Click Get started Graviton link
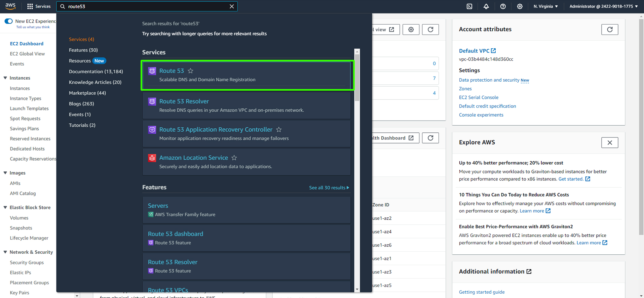This screenshot has height=298, width=644. point(574,179)
